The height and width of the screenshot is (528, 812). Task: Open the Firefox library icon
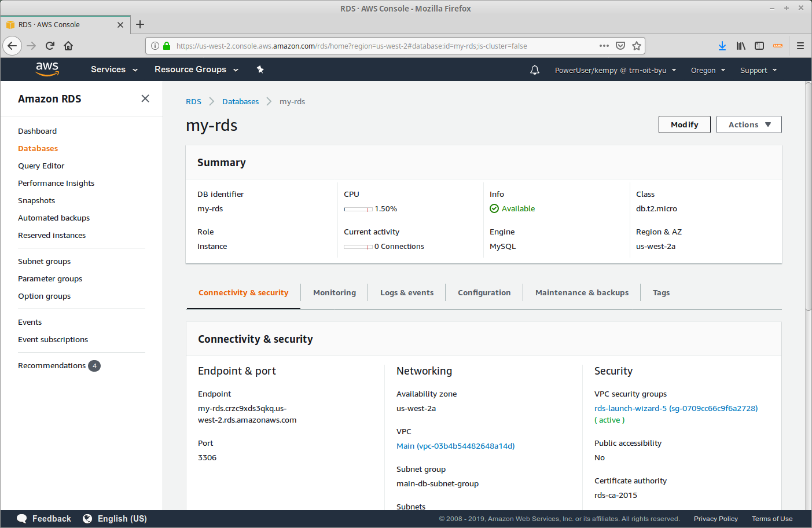(x=741, y=46)
